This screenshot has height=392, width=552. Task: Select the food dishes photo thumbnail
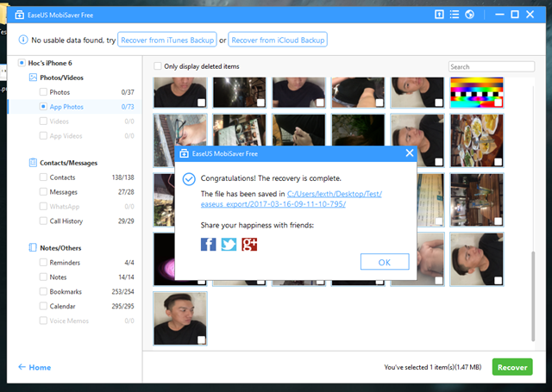click(x=477, y=140)
